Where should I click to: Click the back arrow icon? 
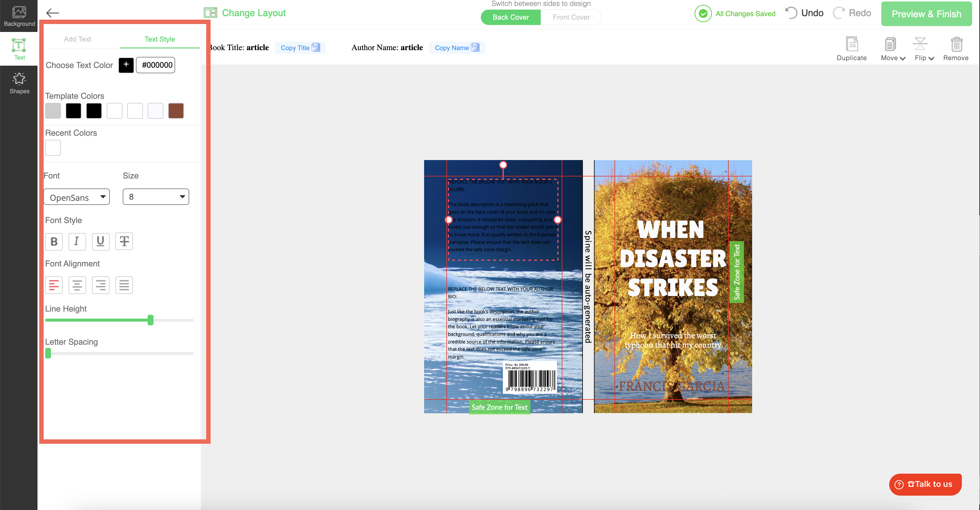pos(52,13)
